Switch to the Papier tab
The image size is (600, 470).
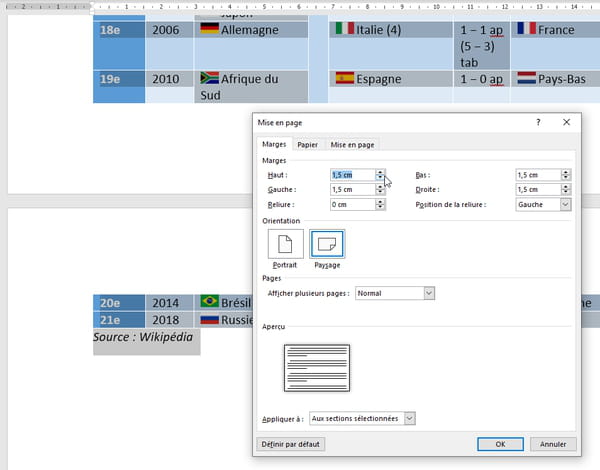pyautogui.click(x=307, y=145)
